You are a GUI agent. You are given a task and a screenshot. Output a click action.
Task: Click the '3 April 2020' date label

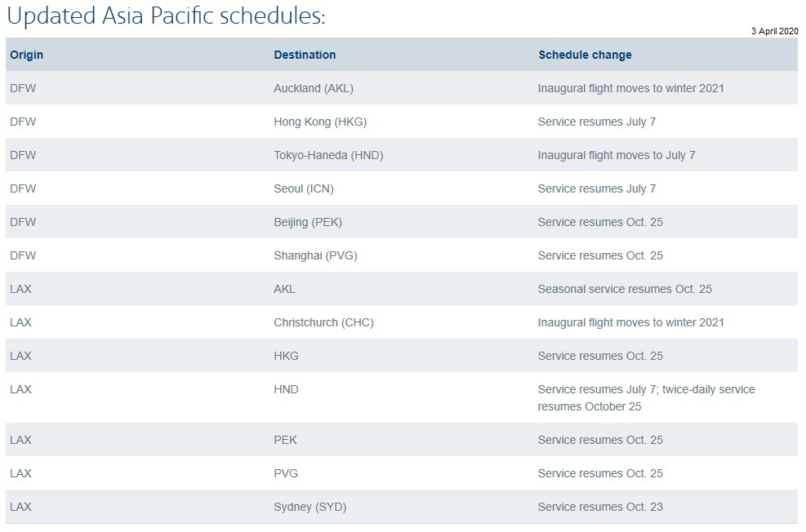[775, 31]
